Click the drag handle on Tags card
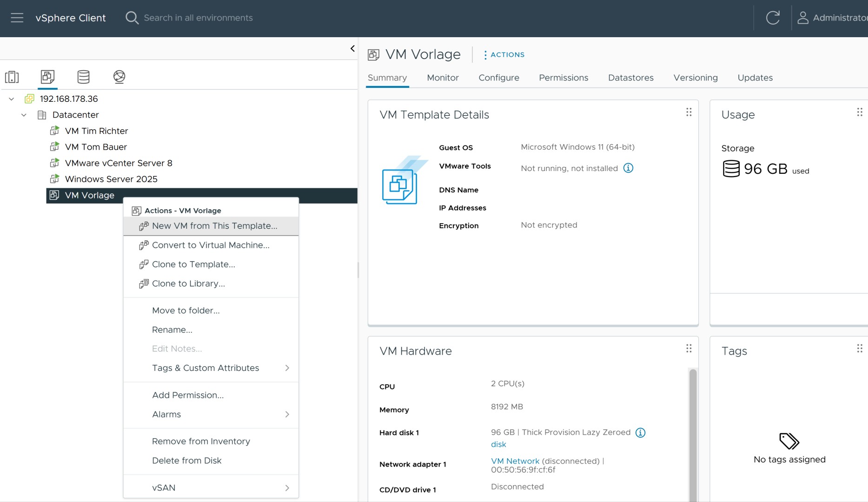Image resolution: width=868 pixels, height=502 pixels. (860, 348)
